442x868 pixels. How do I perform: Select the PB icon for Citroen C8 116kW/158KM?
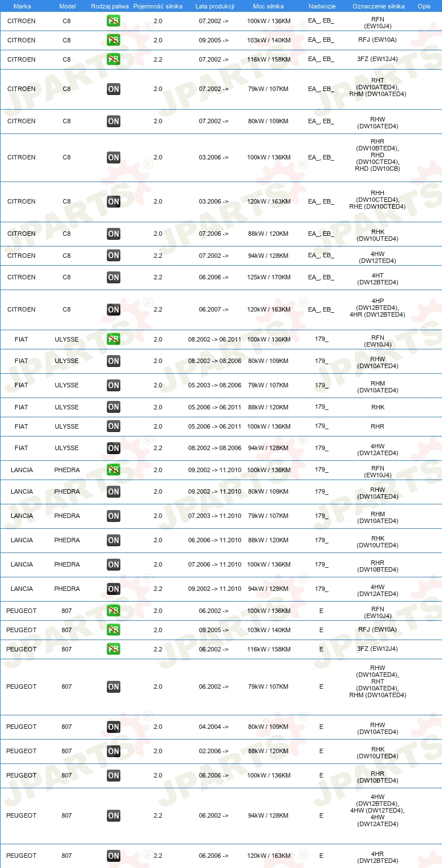pyautogui.click(x=114, y=60)
